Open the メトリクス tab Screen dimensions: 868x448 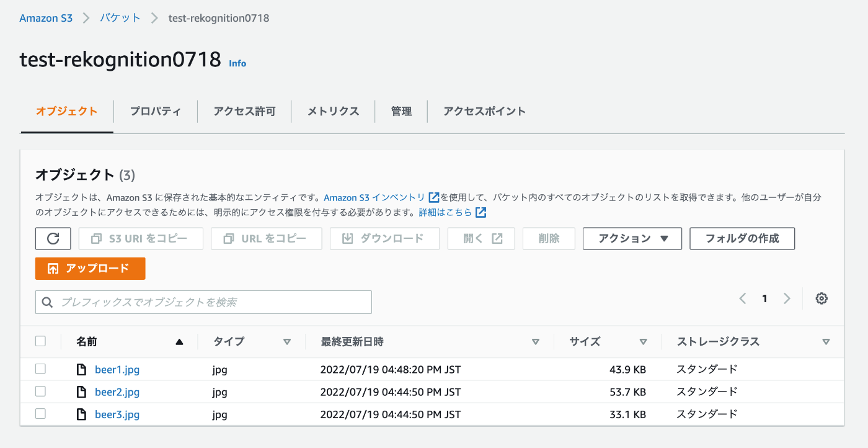tap(333, 112)
